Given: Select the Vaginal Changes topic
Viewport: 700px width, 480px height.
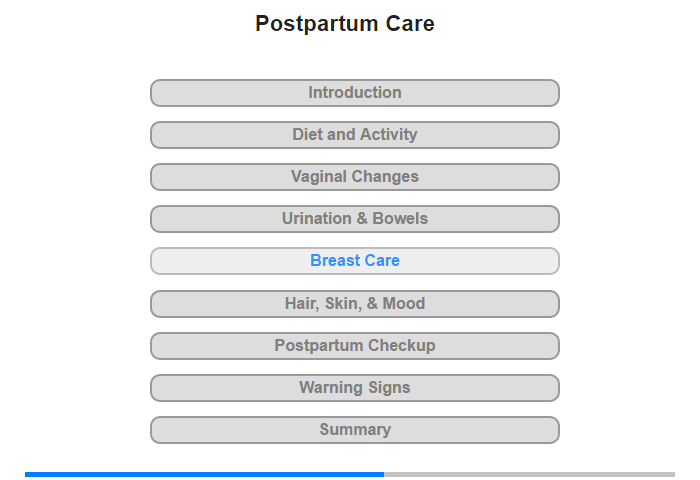Looking at the screenshot, I should 355,177.
